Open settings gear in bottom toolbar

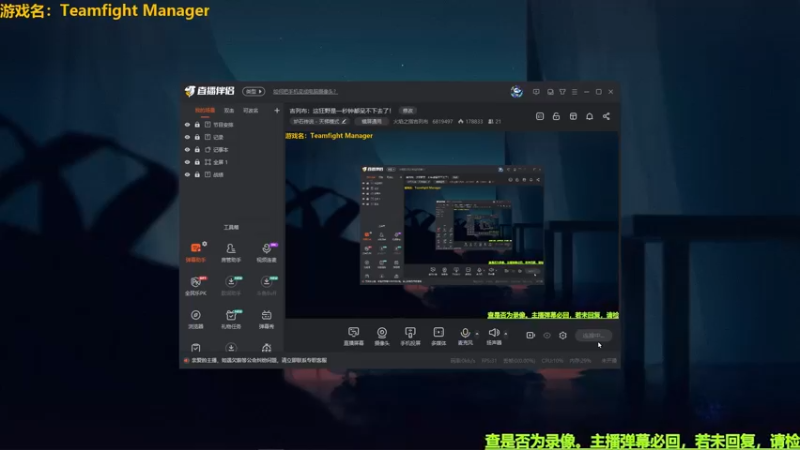(563, 335)
